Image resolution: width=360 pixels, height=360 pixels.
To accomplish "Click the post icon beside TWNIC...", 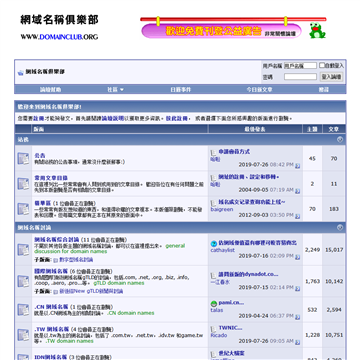I will (213, 329).
